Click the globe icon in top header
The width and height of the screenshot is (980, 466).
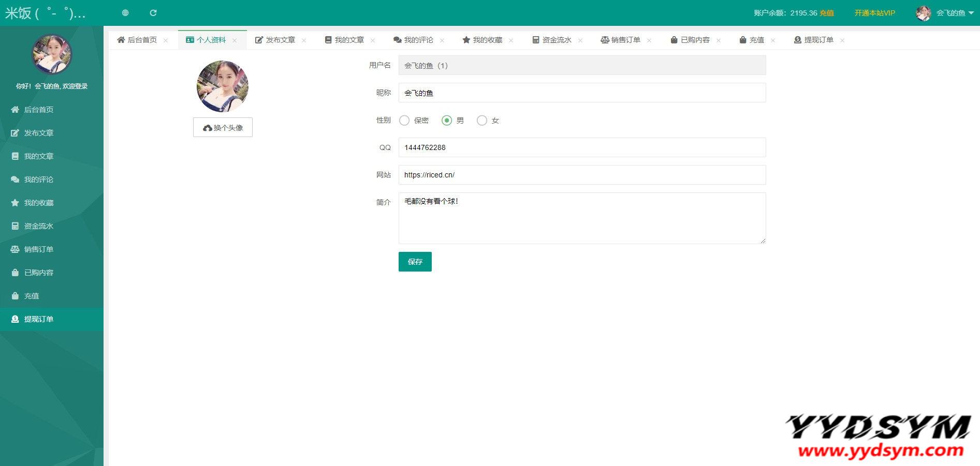pyautogui.click(x=125, y=13)
